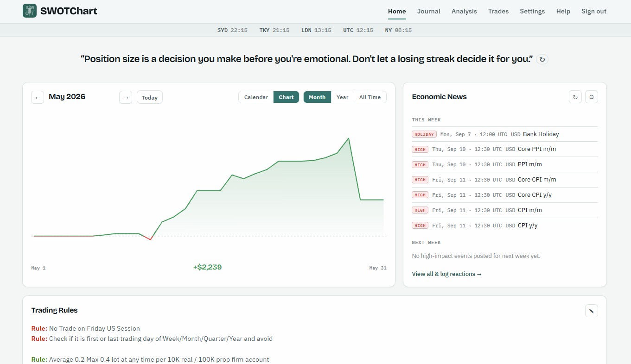Click the +$2,239 monthly total
Viewport: 631px width, 364px height.
coord(207,267)
